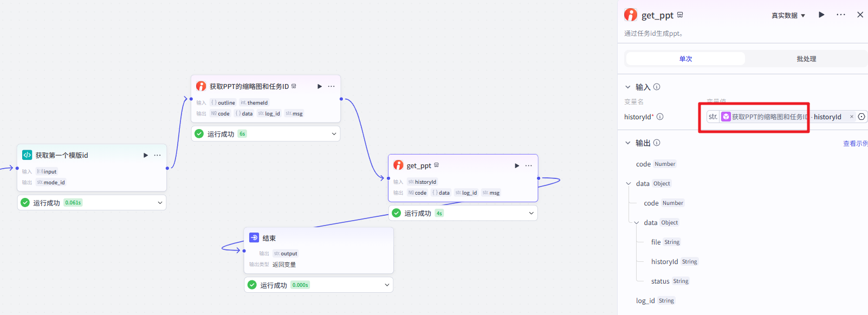Open variable selector icon beside historyId field
Screen dimensions: 868x315
tap(861, 117)
